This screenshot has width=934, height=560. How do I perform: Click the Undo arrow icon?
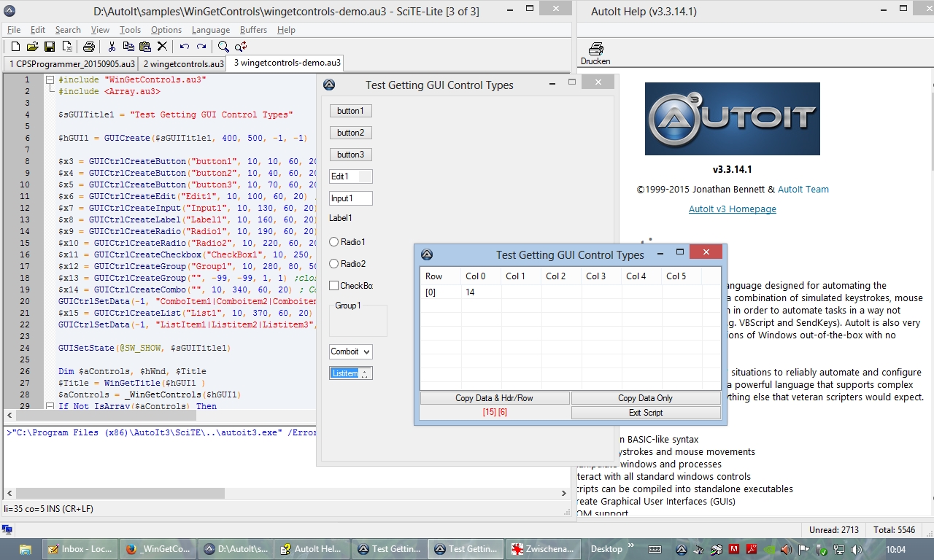click(x=184, y=47)
